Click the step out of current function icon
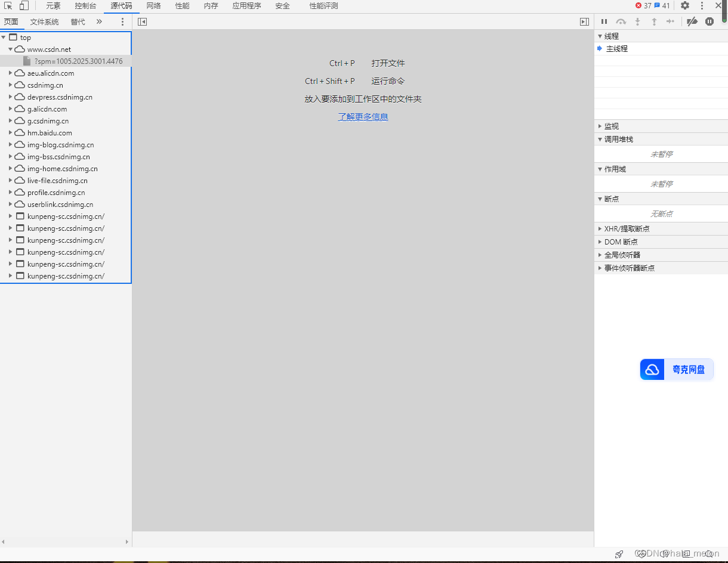The height and width of the screenshot is (563, 728). coord(654,21)
